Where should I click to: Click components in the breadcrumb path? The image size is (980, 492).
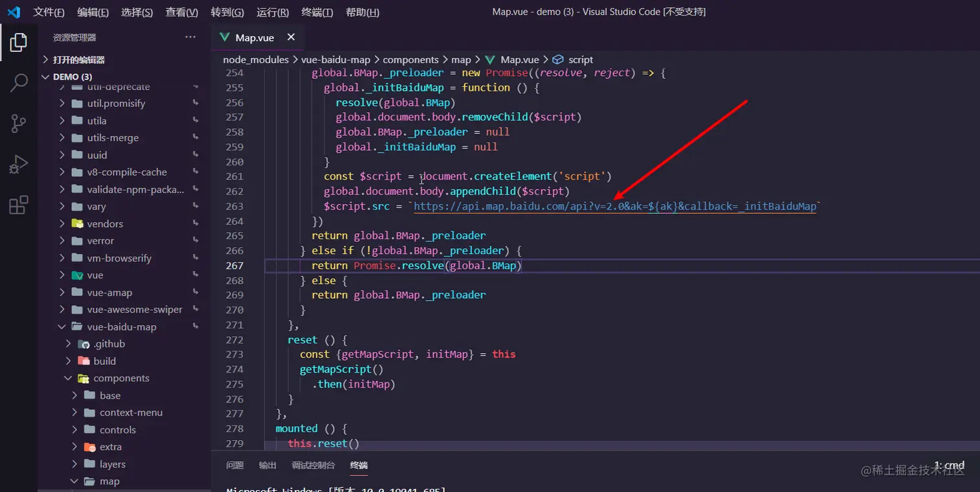point(411,60)
